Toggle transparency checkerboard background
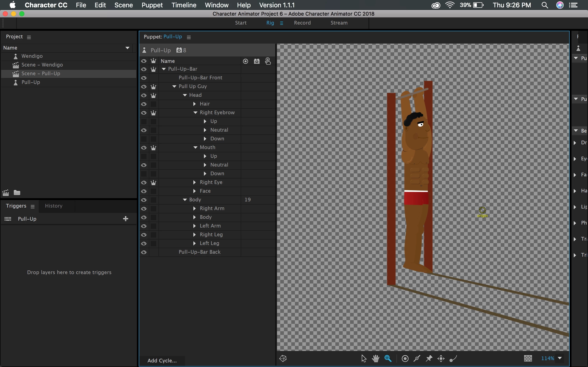Image resolution: width=588 pixels, height=367 pixels. tap(528, 358)
